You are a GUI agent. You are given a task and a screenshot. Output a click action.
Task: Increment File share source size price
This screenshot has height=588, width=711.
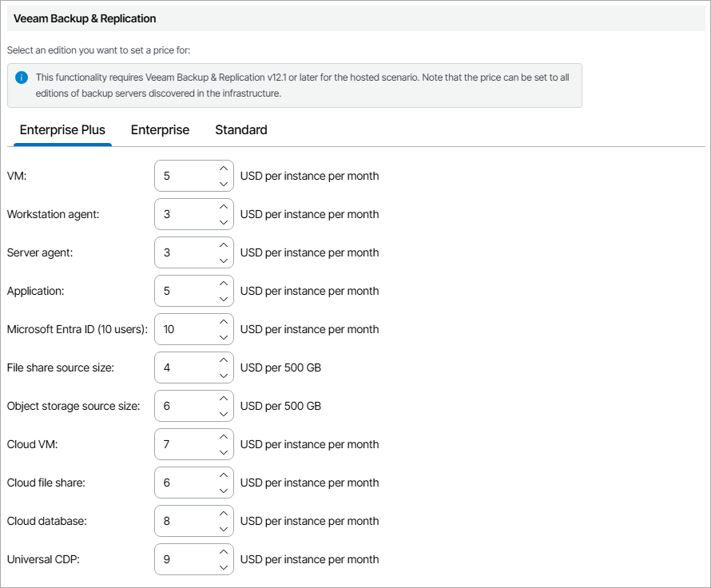click(224, 360)
